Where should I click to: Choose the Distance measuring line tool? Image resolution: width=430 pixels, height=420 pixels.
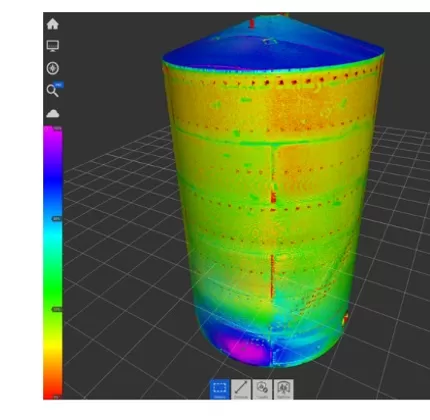(x=241, y=389)
